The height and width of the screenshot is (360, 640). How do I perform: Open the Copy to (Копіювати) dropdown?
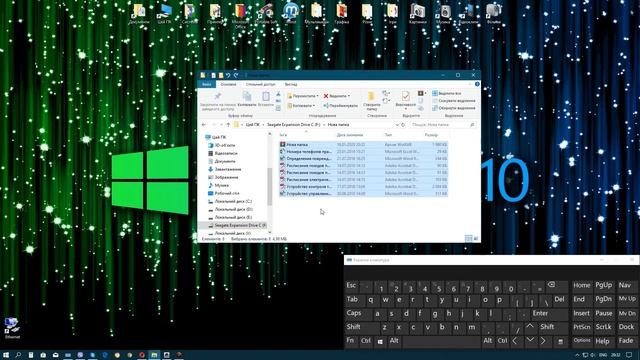pyautogui.click(x=301, y=106)
